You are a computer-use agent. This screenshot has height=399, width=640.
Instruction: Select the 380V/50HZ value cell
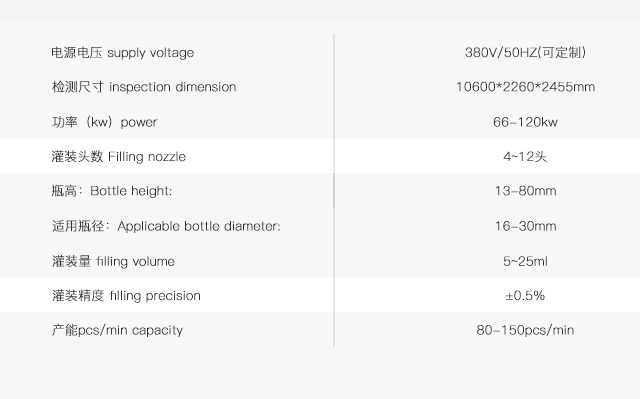(x=525, y=52)
